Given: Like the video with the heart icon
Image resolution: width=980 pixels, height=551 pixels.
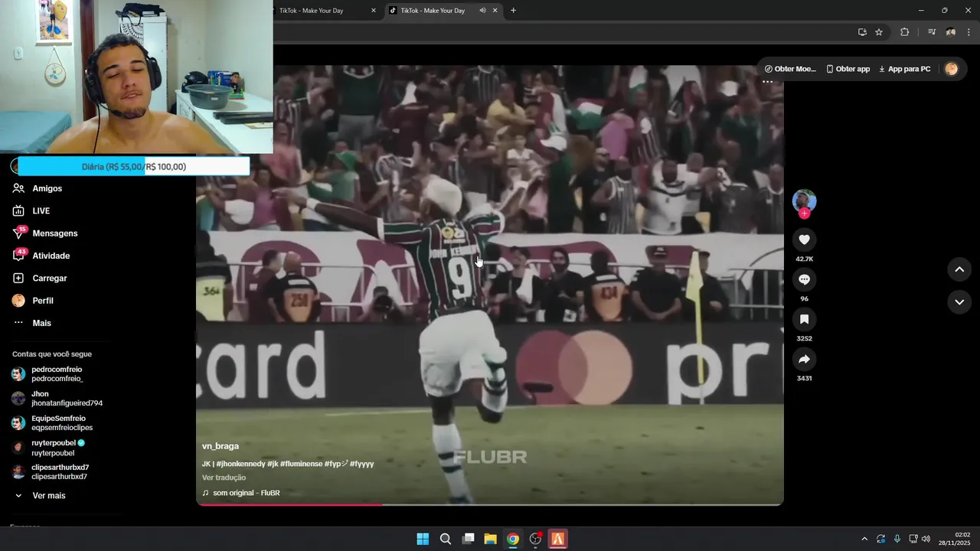Looking at the screenshot, I should (804, 240).
